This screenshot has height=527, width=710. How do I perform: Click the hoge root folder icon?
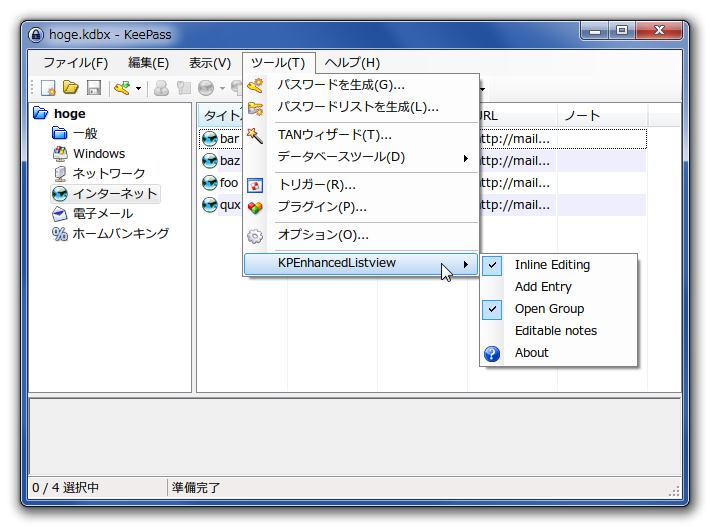(x=40, y=113)
